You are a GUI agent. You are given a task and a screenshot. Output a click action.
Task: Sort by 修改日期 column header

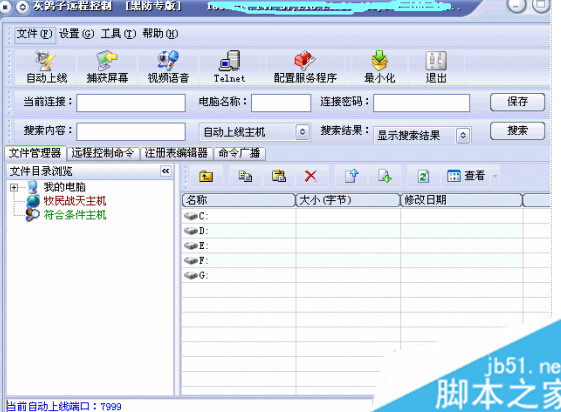pyautogui.click(x=461, y=200)
